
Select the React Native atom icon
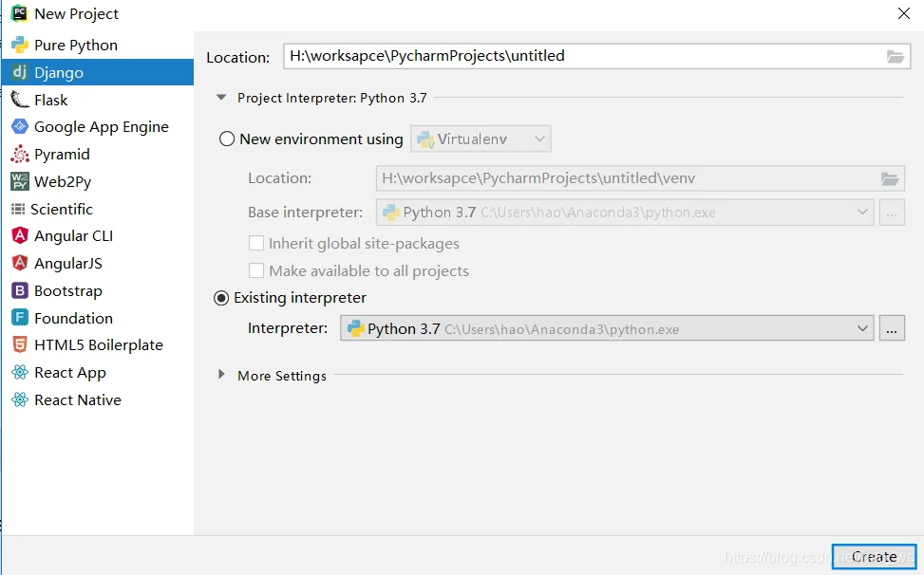coord(19,400)
